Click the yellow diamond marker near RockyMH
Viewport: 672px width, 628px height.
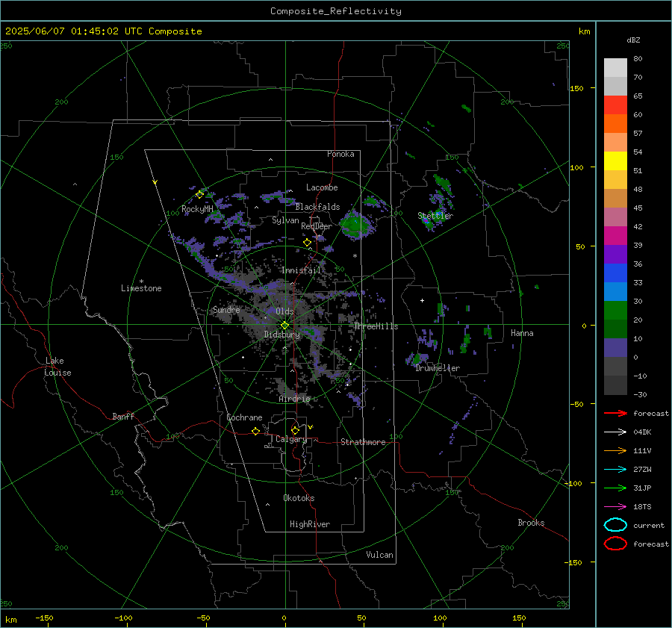pyautogui.click(x=199, y=195)
